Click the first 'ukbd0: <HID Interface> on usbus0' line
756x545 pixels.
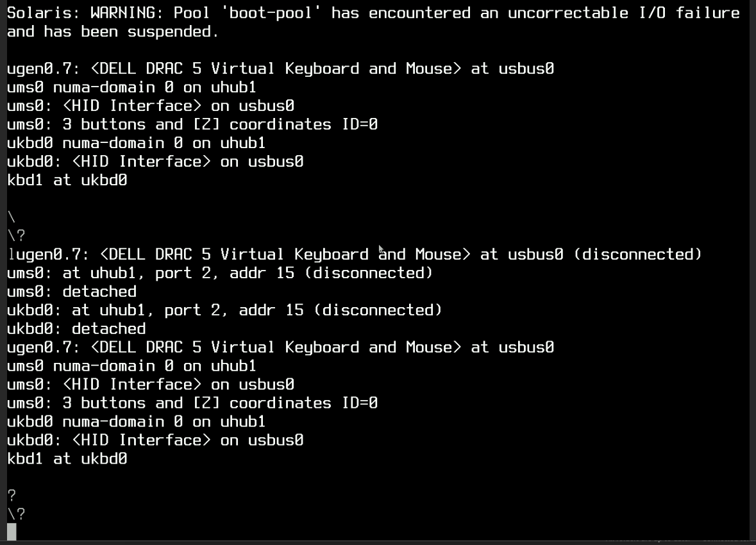point(155,162)
